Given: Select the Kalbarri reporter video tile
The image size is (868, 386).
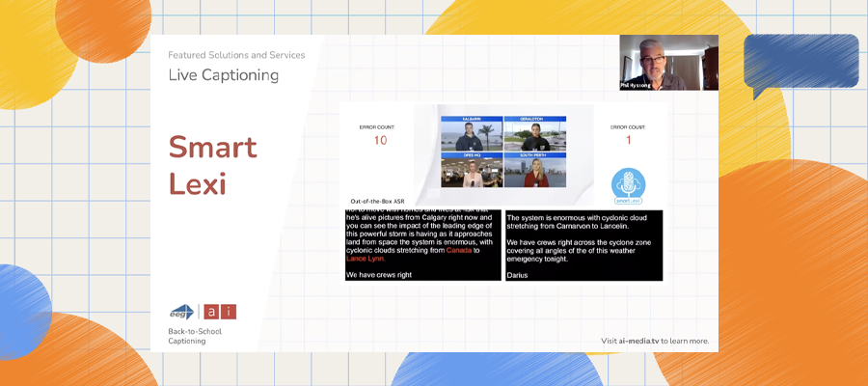Looking at the screenshot, I should point(472,133).
